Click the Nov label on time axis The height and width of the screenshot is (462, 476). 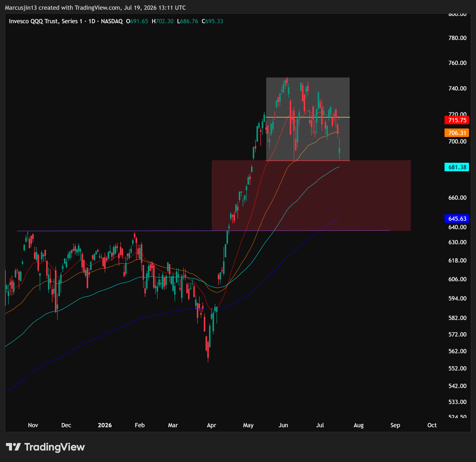[x=33, y=425]
